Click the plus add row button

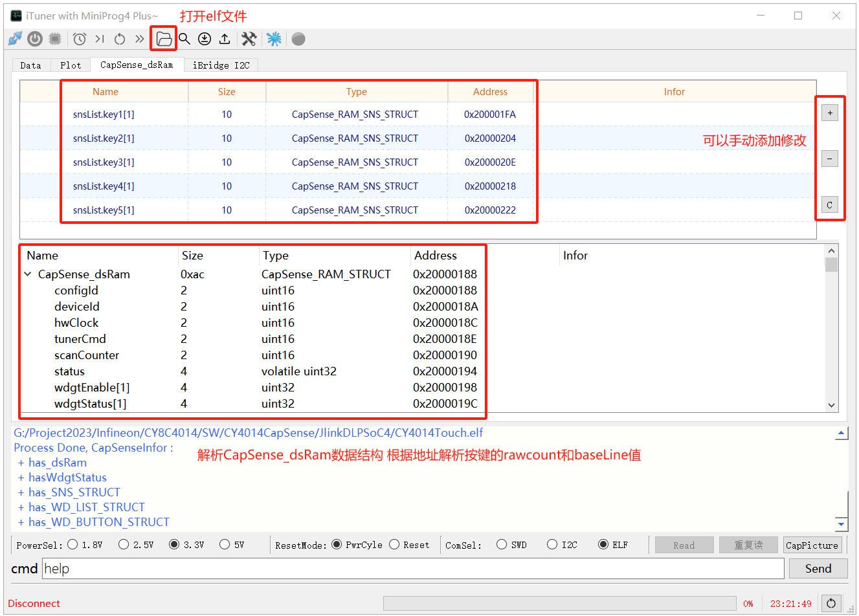click(830, 113)
